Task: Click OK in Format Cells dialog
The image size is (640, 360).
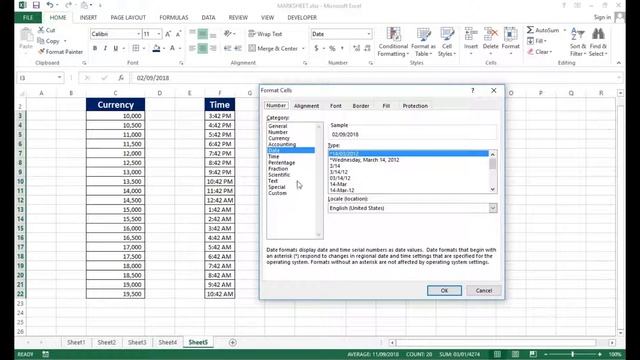Action: coord(444,291)
